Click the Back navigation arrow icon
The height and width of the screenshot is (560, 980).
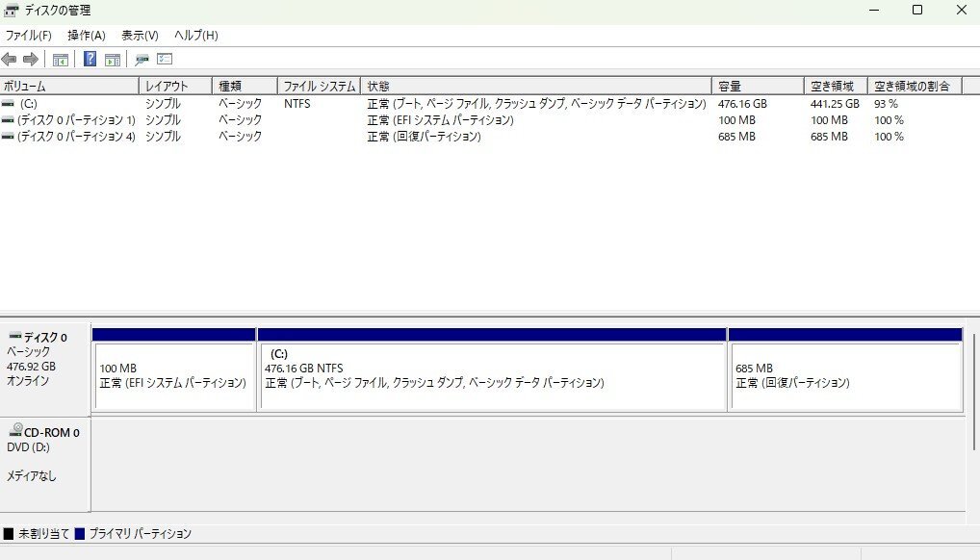click(x=10, y=59)
